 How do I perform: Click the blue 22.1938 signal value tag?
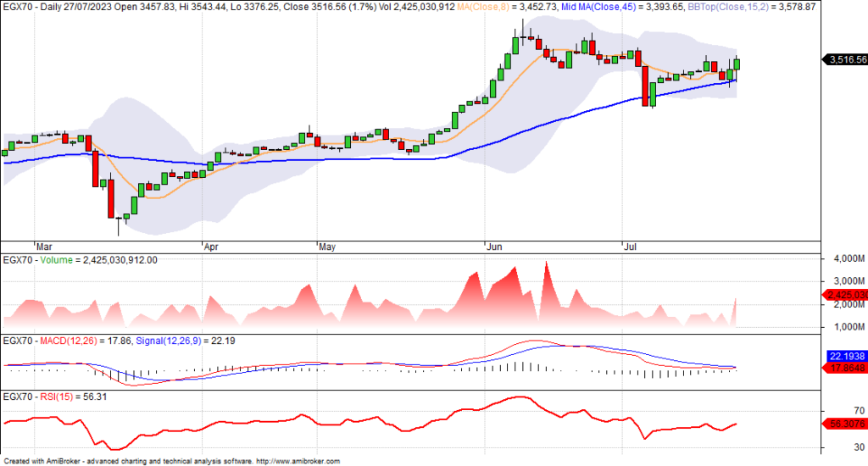coord(846,358)
